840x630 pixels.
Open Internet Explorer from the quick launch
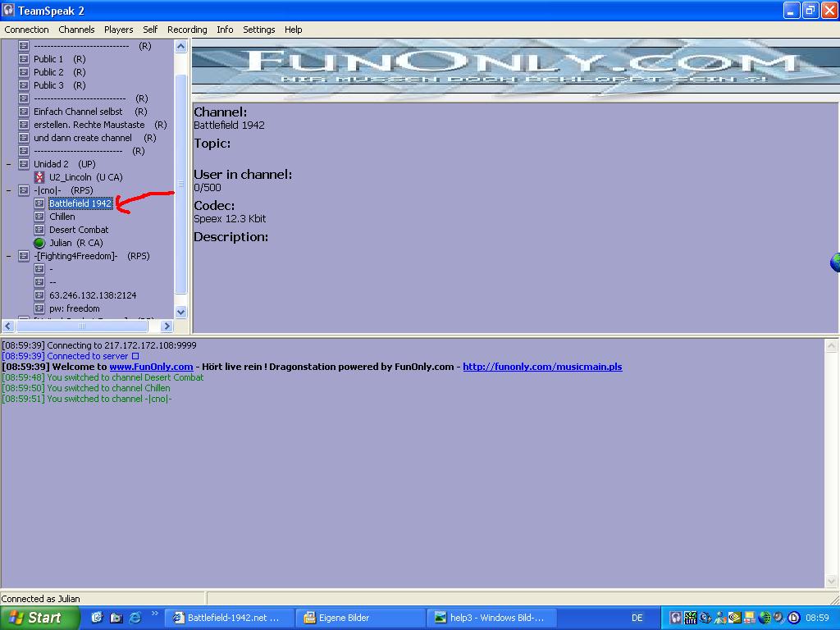[x=135, y=618]
